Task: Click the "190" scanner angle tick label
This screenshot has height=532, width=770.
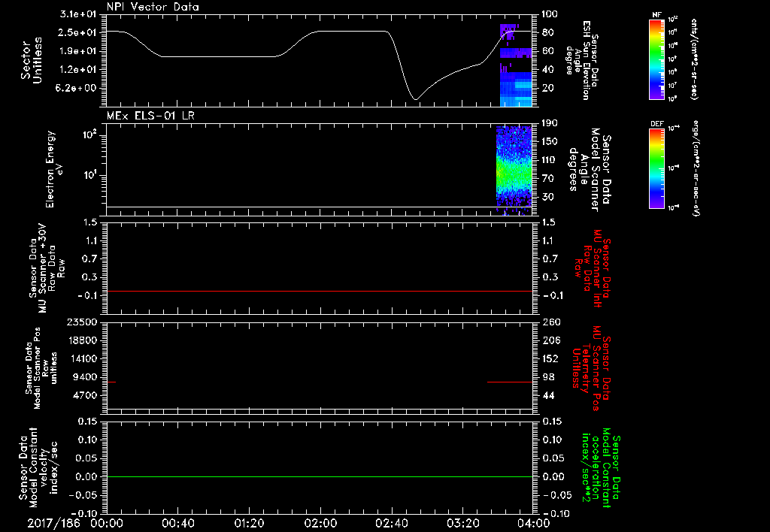Action: (550, 123)
